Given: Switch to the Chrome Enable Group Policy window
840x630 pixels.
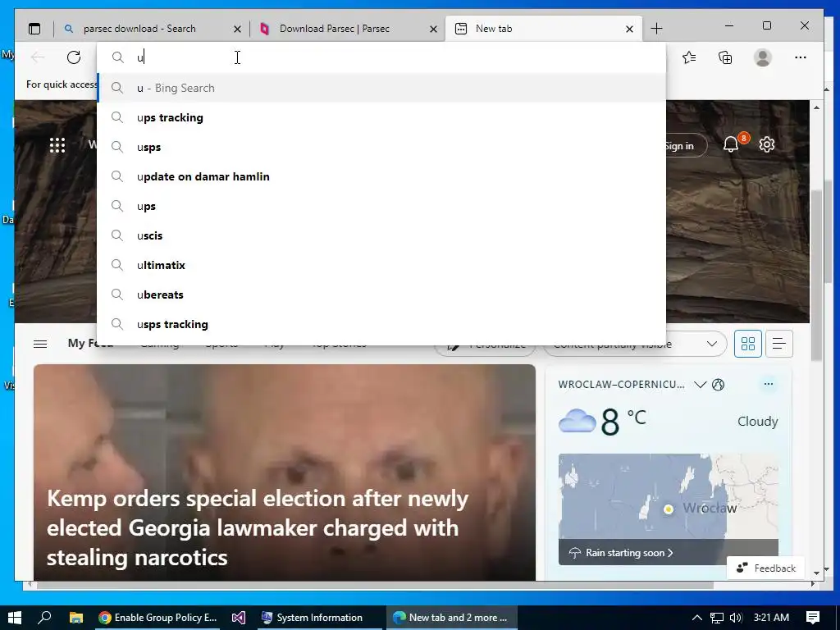Looking at the screenshot, I should coord(158,618).
